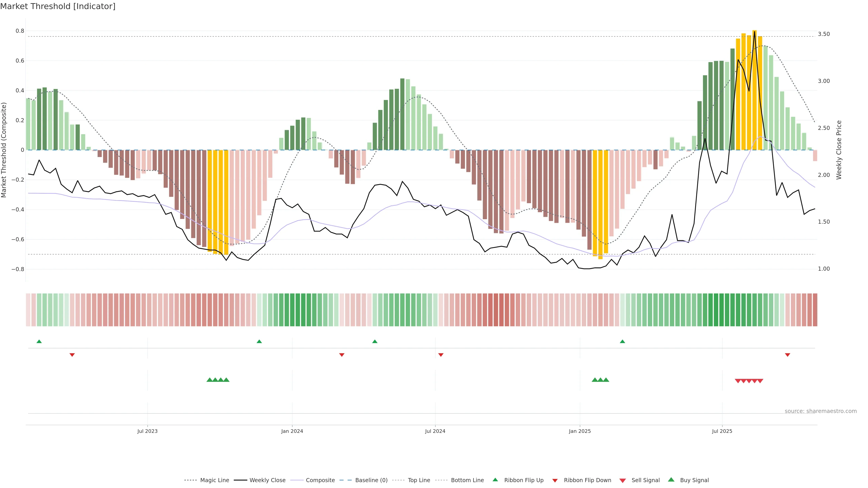Toggle Composite series in legend
868x488 pixels.
[320, 480]
